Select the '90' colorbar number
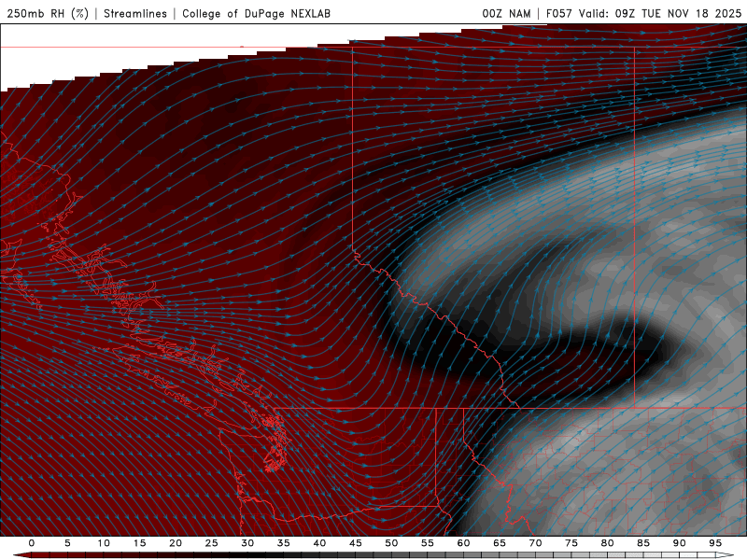 coord(679,543)
